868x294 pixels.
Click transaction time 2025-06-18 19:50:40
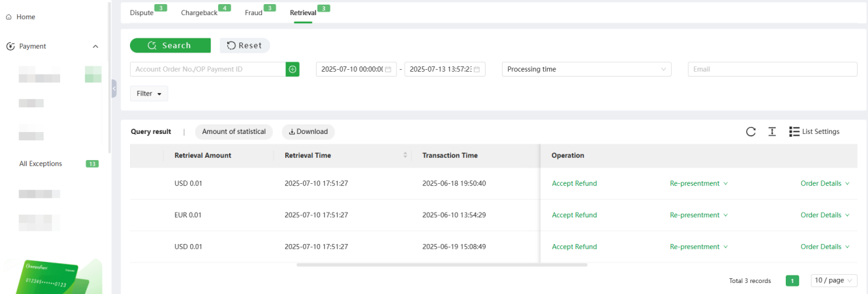coord(454,183)
